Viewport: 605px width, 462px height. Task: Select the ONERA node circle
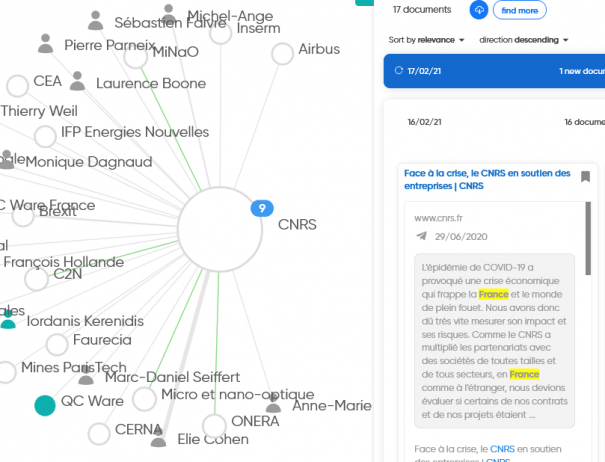[214, 426]
